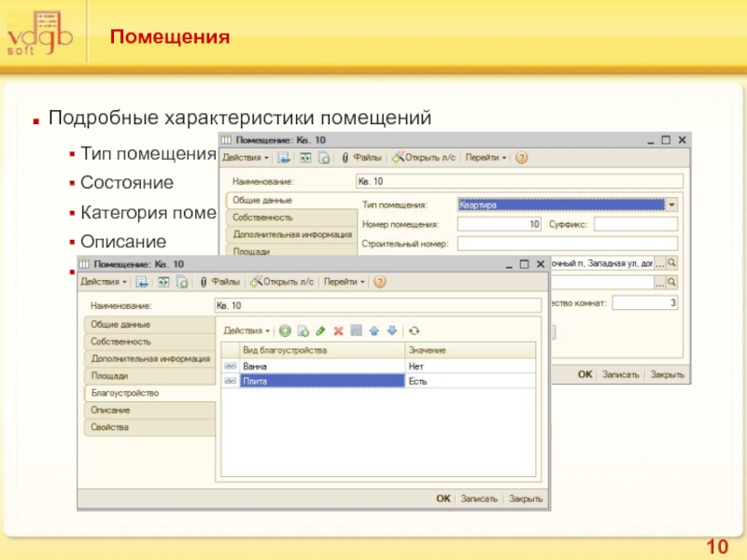Viewport: 747px width, 560px height.
Task: Open Перейти menu in back window
Action: [x=486, y=158]
